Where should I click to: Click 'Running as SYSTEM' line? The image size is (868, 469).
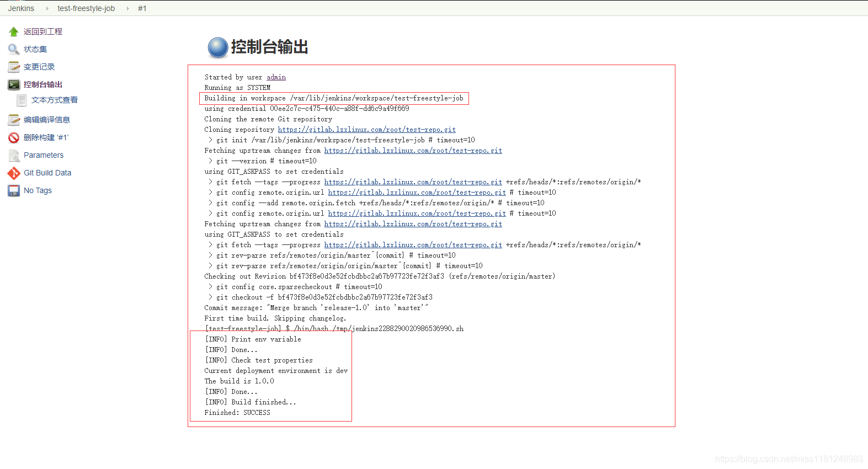pyautogui.click(x=237, y=88)
